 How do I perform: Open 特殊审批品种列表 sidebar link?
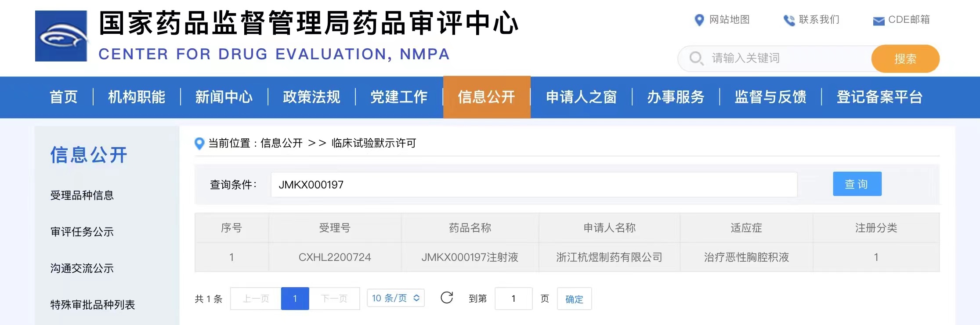click(93, 305)
